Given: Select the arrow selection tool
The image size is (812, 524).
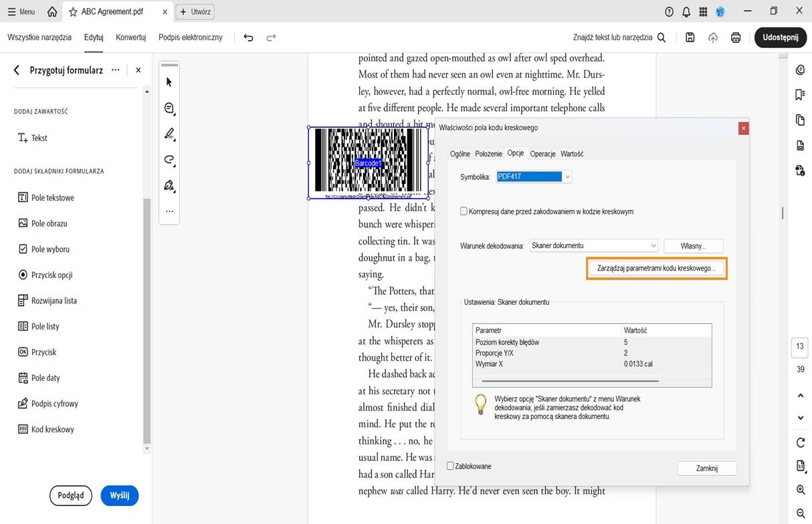Looking at the screenshot, I should [169, 82].
